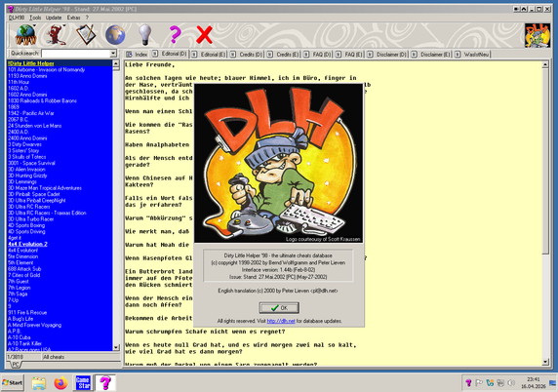Click into the Quicksearch input field
The height and width of the screenshot is (392, 558).
coord(76,54)
